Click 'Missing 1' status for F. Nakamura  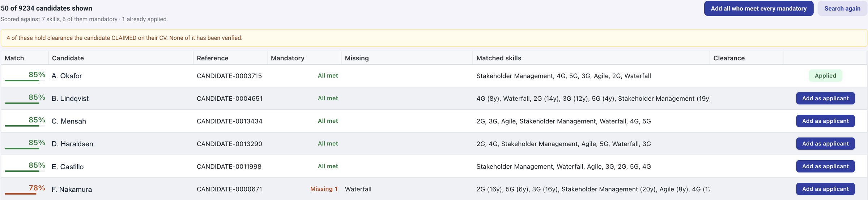pos(324,189)
